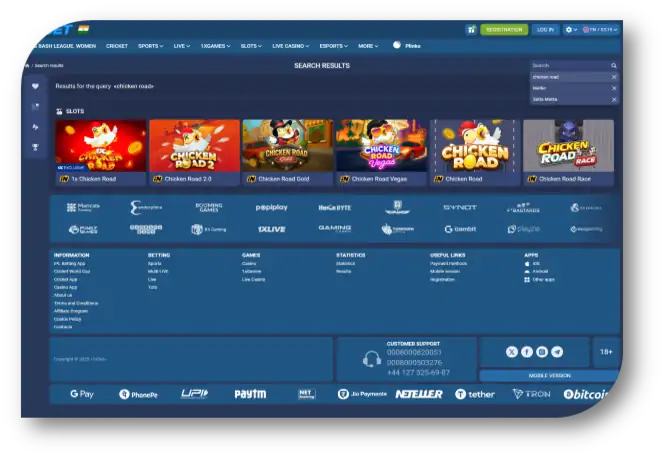The width and height of the screenshot is (665, 458).
Task: Expand the Live Casino dropdown menu
Action: 291,46
